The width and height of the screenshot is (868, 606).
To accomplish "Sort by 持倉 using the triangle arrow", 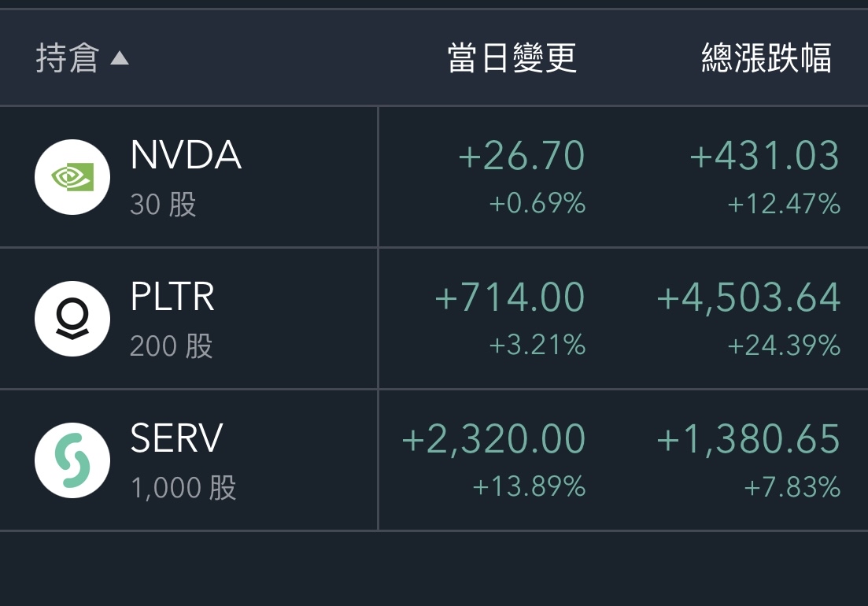I will click(x=120, y=58).
